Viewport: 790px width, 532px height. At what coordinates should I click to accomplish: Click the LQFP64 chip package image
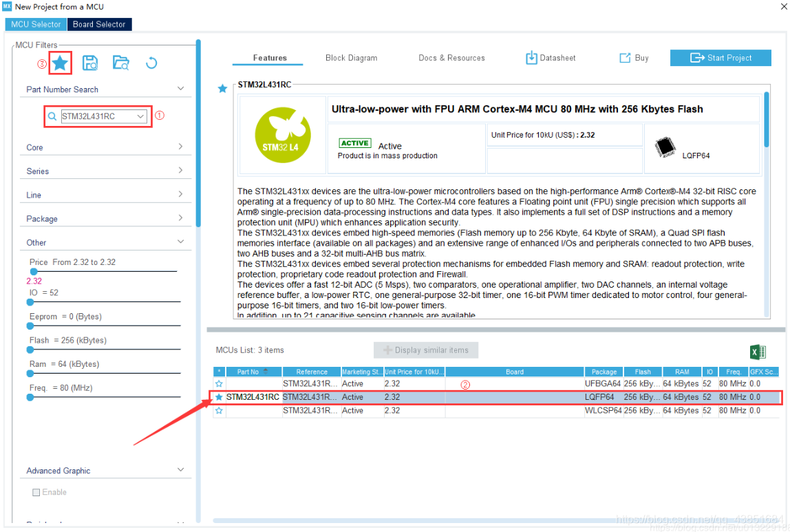pyautogui.click(x=665, y=147)
